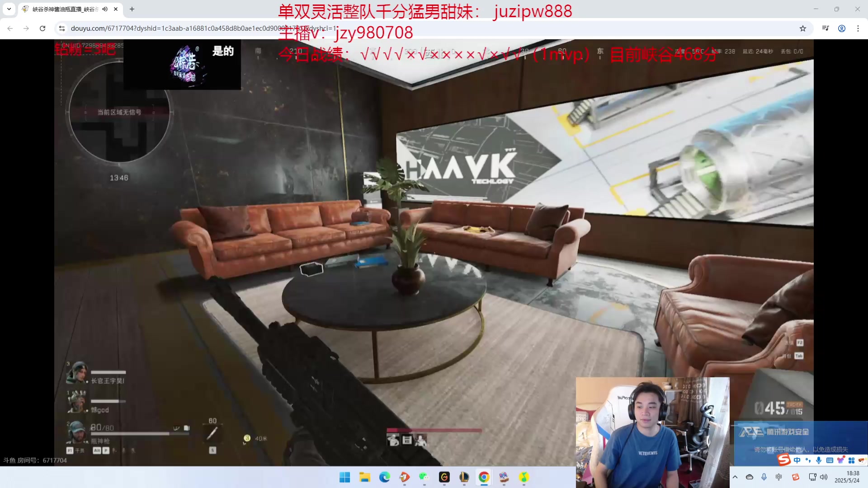Open League of Legends from taskbar
The height and width of the screenshot is (488, 868).
point(464,477)
